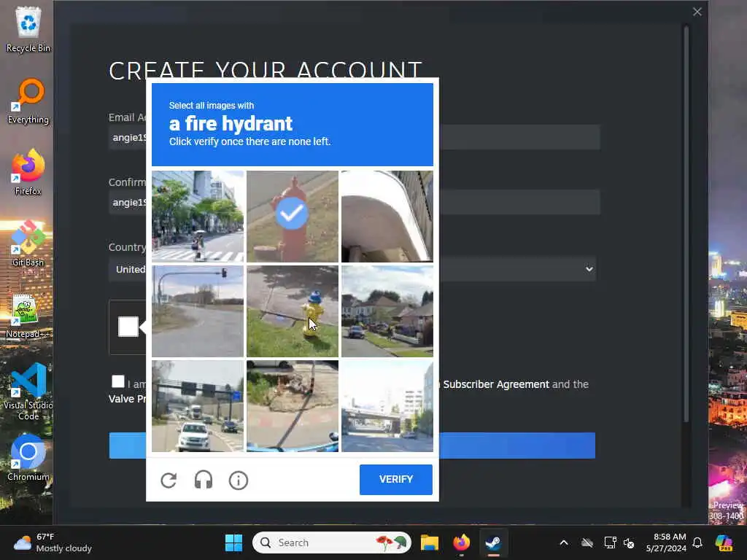747x560 pixels.
Task: Open the Windows Start menu
Action: [233, 542]
